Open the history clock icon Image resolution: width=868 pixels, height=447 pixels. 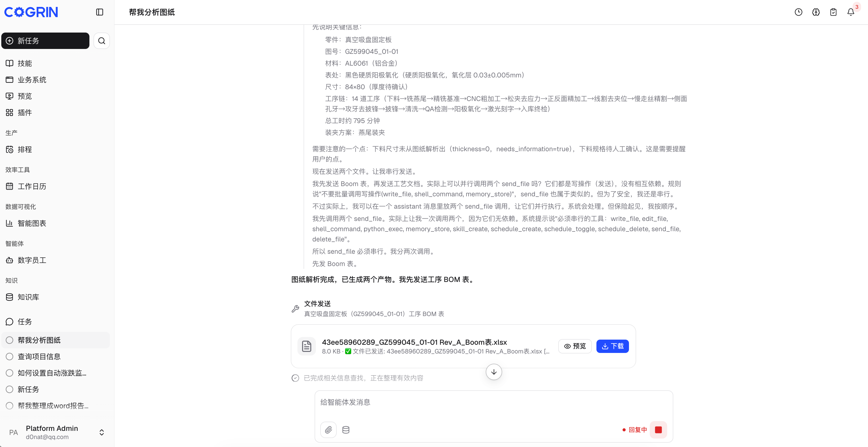(798, 12)
